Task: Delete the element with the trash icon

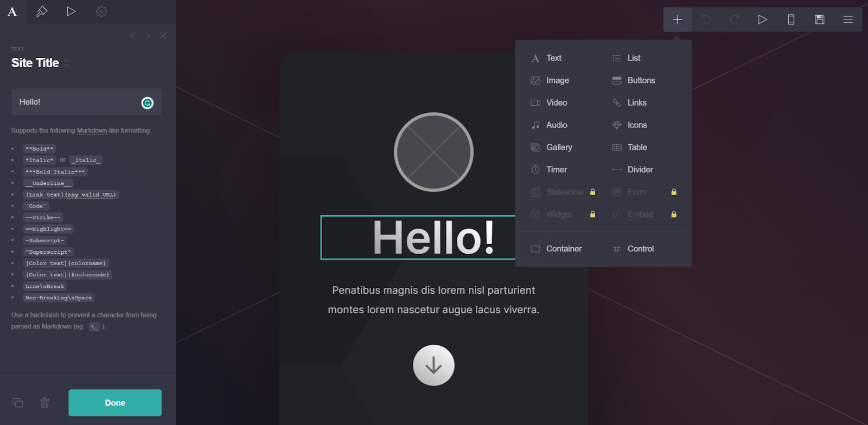Action: click(x=44, y=403)
